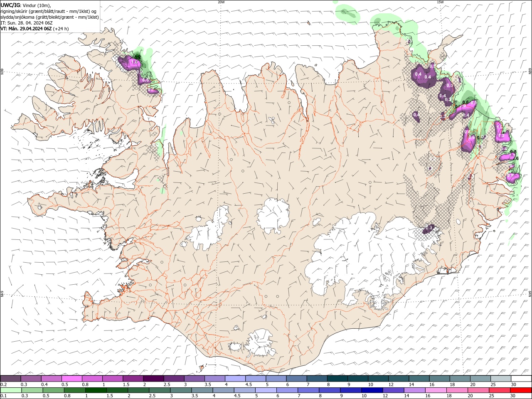Click the '1.0' snowfall value in northwest
This screenshot has height=399, width=532.
pos(134,62)
